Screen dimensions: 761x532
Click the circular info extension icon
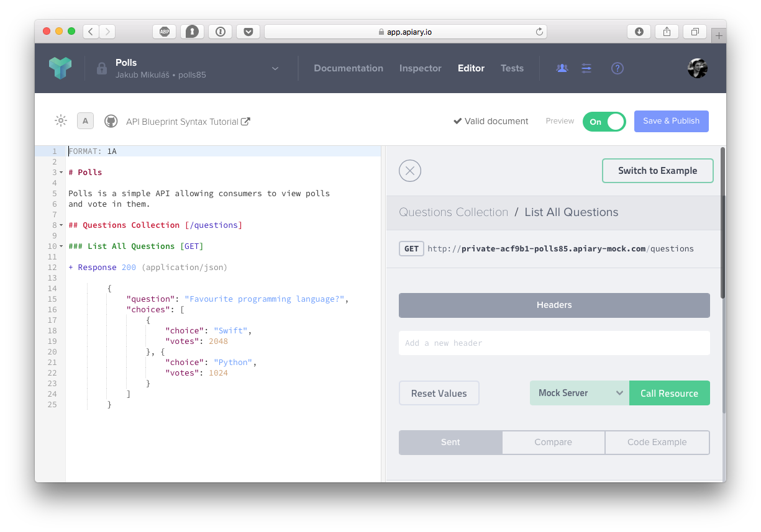coord(221,32)
